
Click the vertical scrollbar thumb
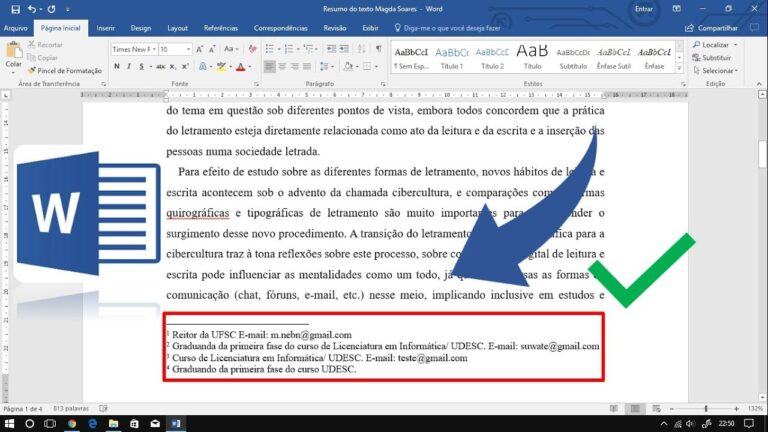pos(763,154)
